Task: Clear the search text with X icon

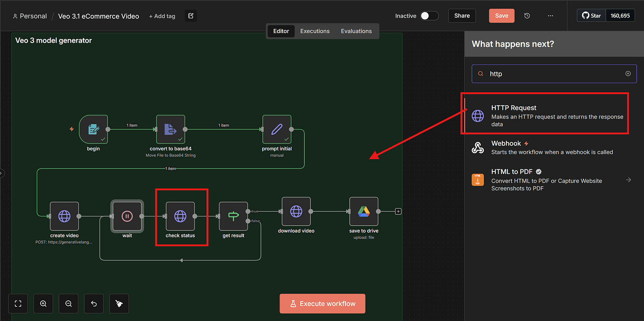Action: click(x=628, y=74)
